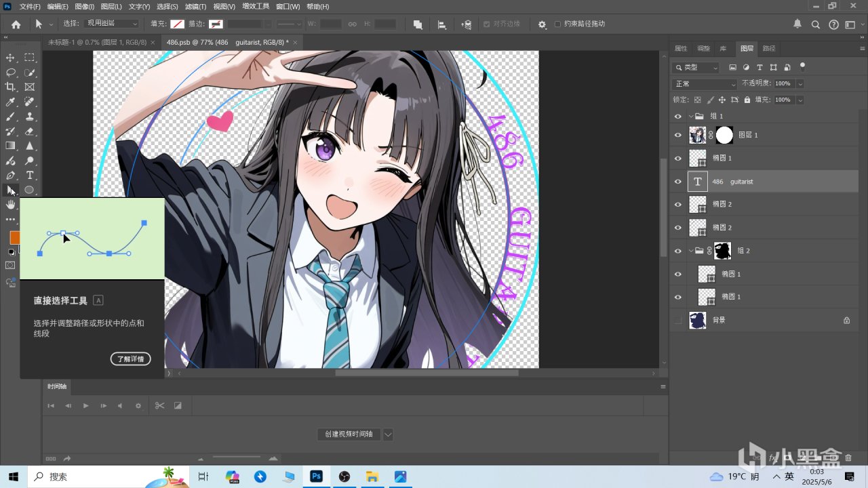Open the stroke color swatch
Screen dimensions: 868x488
point(216,24)
